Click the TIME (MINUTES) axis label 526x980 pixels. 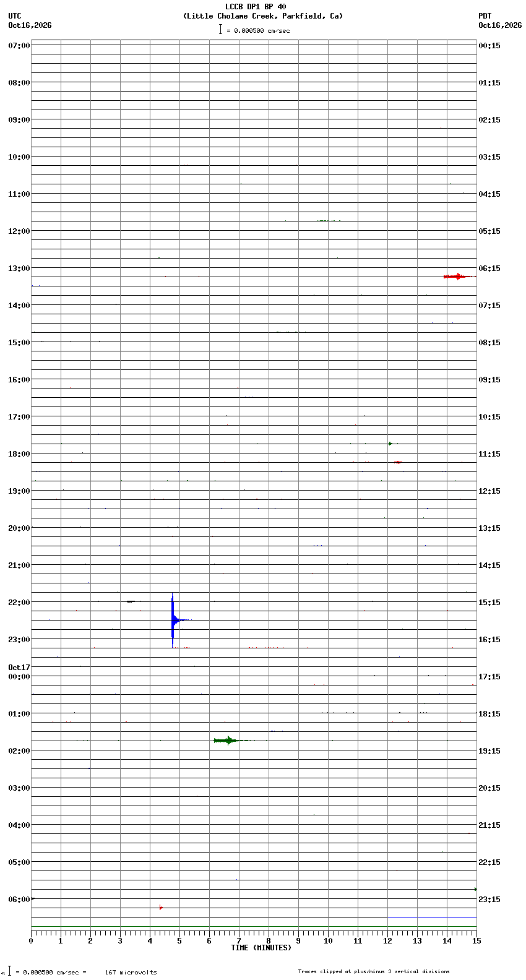[x=261, y=948]
